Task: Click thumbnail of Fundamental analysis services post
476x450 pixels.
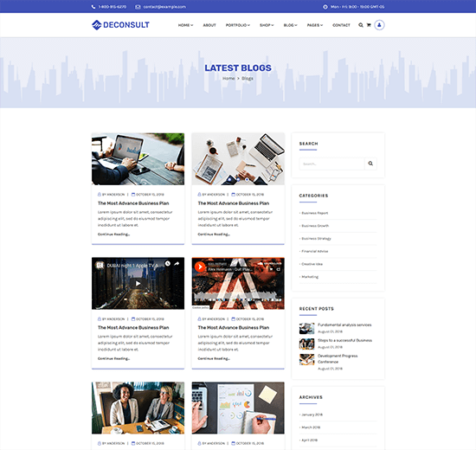Action: [x=306, y=329]
